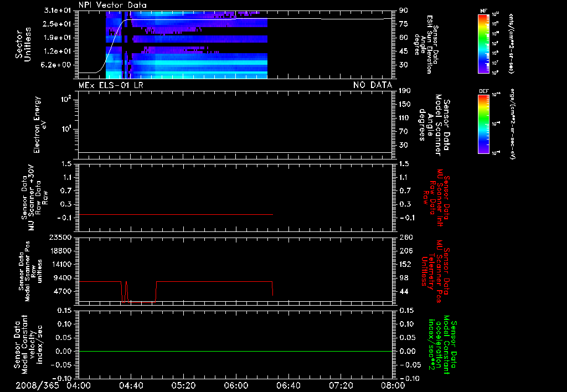The image size is (567, 392).
Task: Click the 08:00 time tick label
Action: (393, 385)
